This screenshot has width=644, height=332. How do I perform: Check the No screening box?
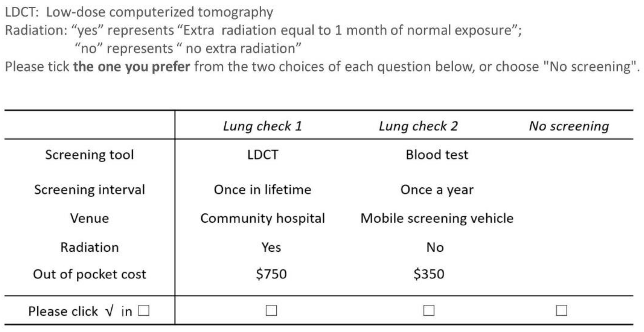point(561,310)
